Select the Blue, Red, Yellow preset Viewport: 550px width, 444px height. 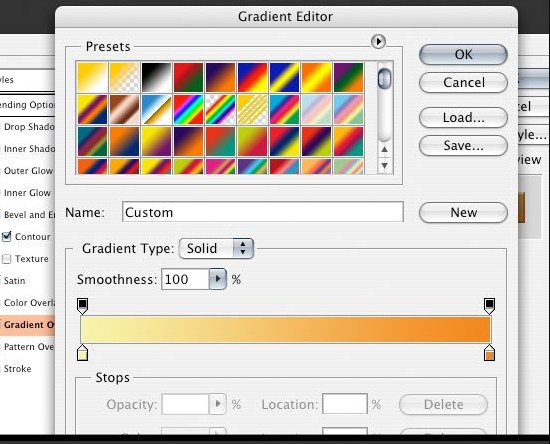[252, 78]
